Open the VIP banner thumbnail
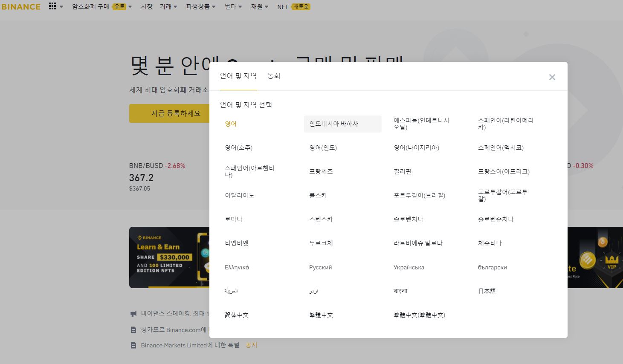The image size is (623, 364). tap(595, 257)
